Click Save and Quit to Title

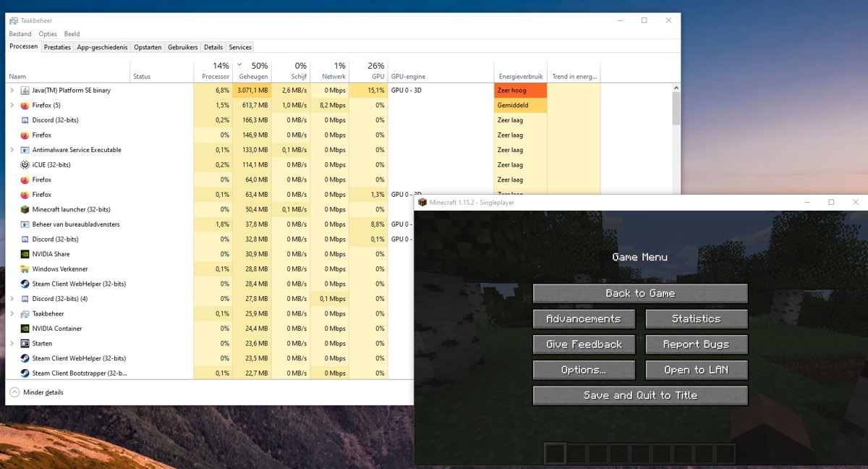[640, 395]
